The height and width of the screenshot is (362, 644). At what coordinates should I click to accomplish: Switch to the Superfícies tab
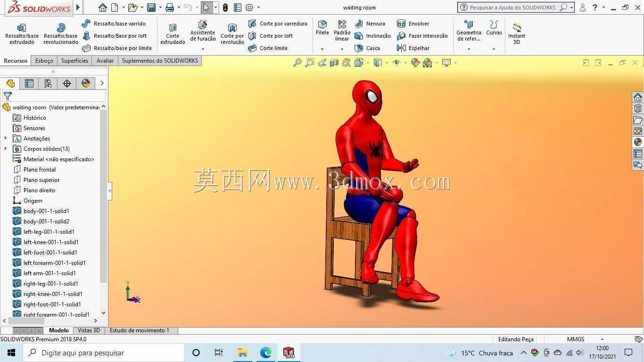pyautogui.click(x=74, y=61)
